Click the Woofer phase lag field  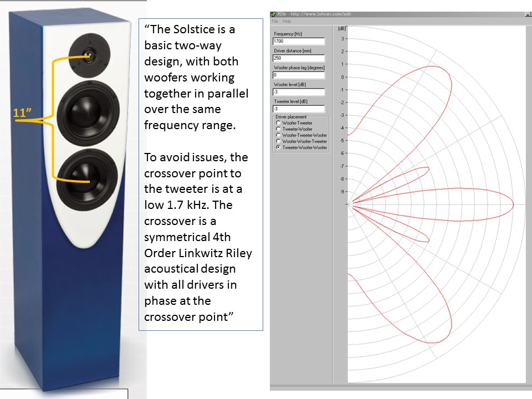(x=299, y=75)
